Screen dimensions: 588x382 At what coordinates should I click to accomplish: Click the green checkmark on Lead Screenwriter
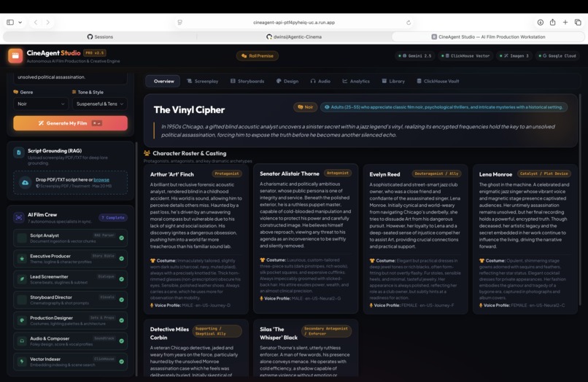pos(122,279)
